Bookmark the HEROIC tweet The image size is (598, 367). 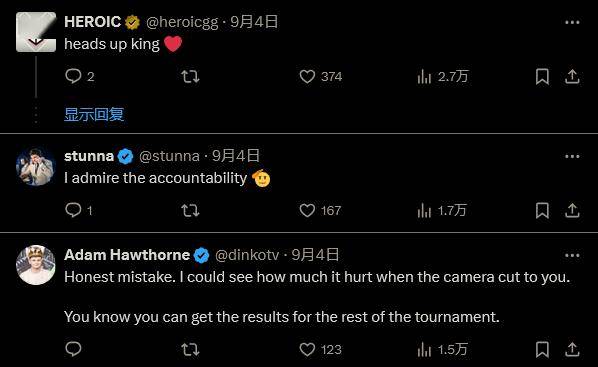coord(542,77)
